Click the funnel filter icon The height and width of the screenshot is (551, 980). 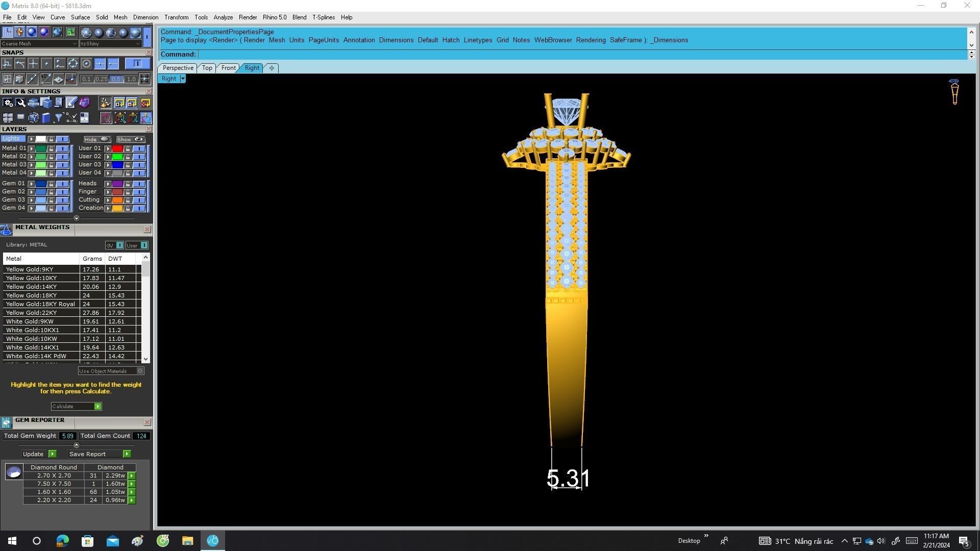(59, 118)
